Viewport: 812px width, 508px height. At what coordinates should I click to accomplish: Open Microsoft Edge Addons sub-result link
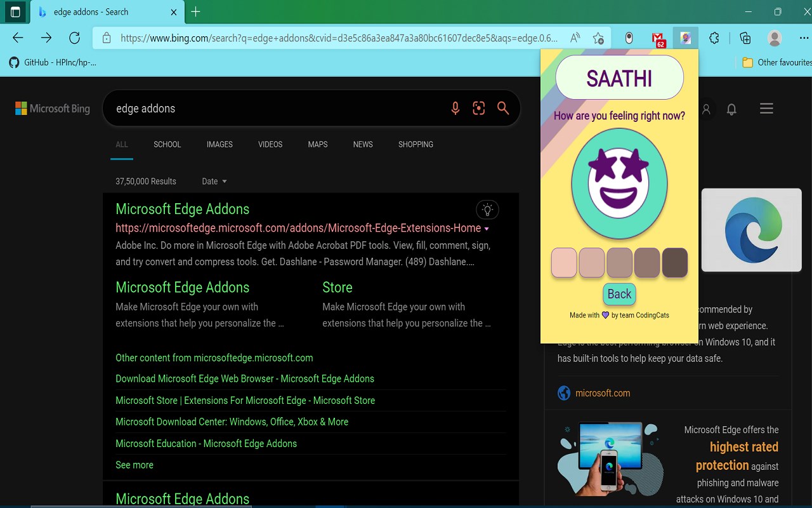tap(183, 287)
